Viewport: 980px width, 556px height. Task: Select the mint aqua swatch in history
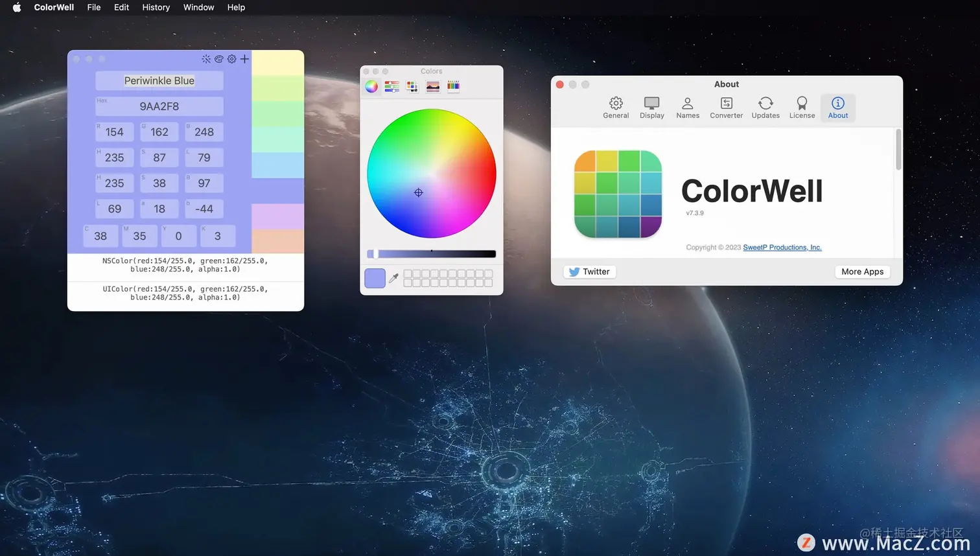[277, 139]
